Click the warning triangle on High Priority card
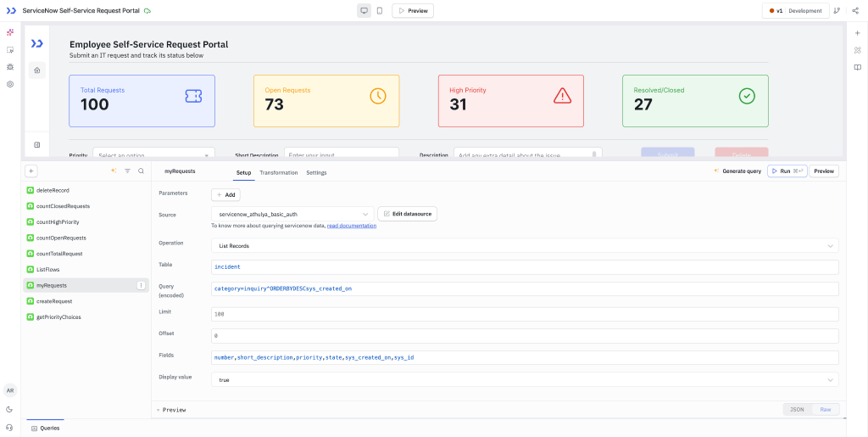 563,96
